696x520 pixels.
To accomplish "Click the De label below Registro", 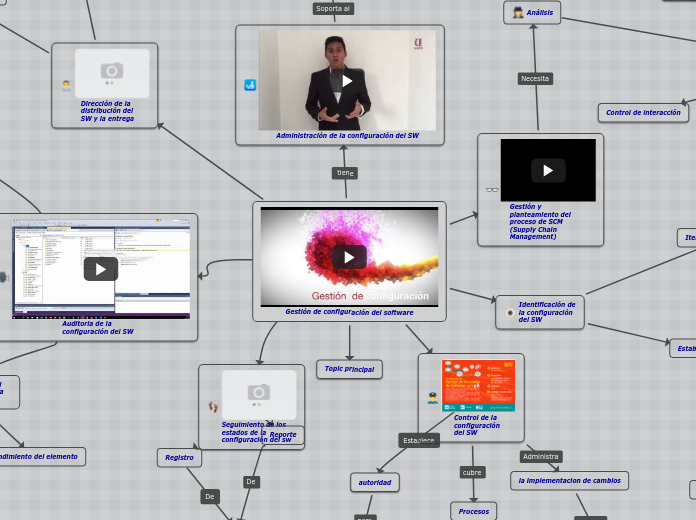I will click(x=210, y=496).
